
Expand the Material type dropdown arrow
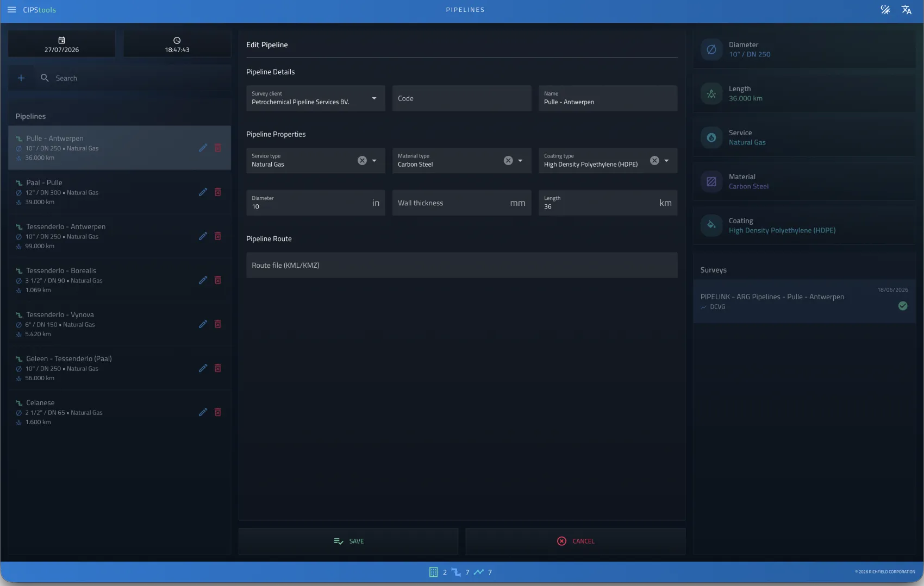pos(520,160)
